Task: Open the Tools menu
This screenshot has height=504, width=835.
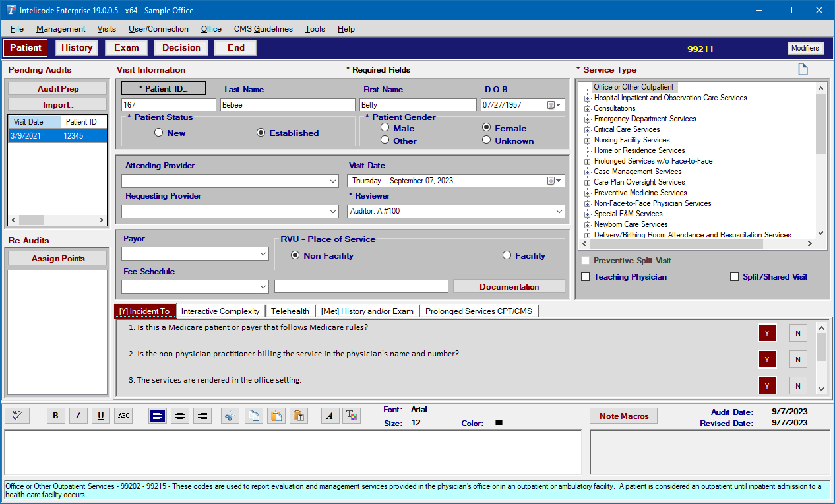Action: pos(315,29)
